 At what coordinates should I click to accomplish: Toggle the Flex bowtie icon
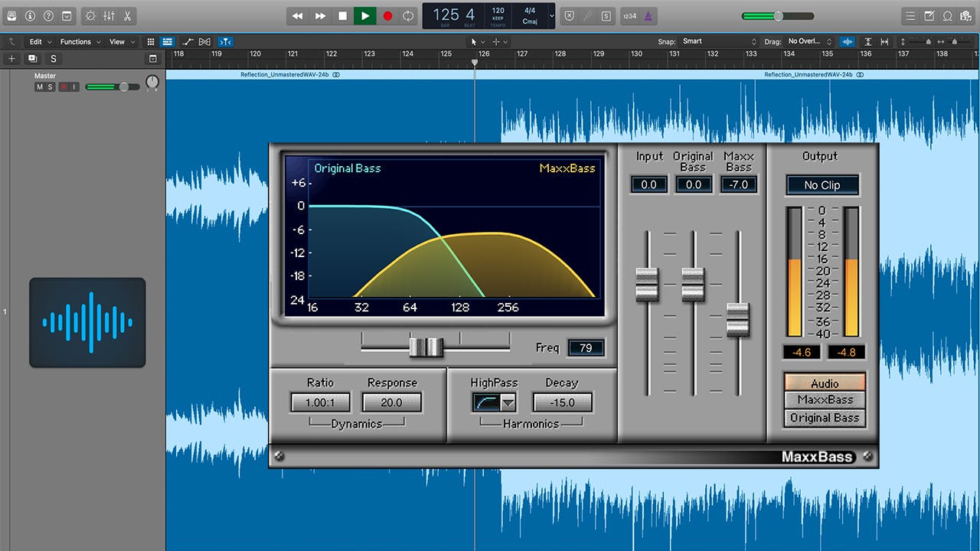204,41
